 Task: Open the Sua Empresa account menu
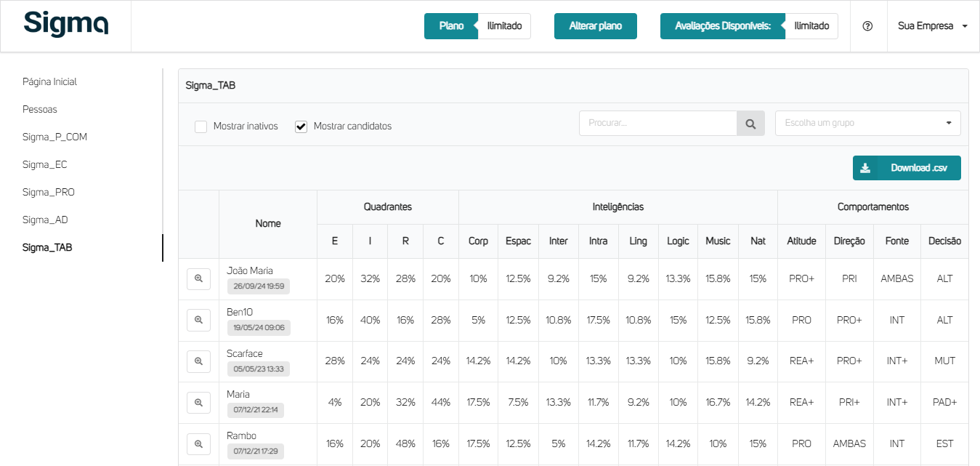(x=932, y=26)
